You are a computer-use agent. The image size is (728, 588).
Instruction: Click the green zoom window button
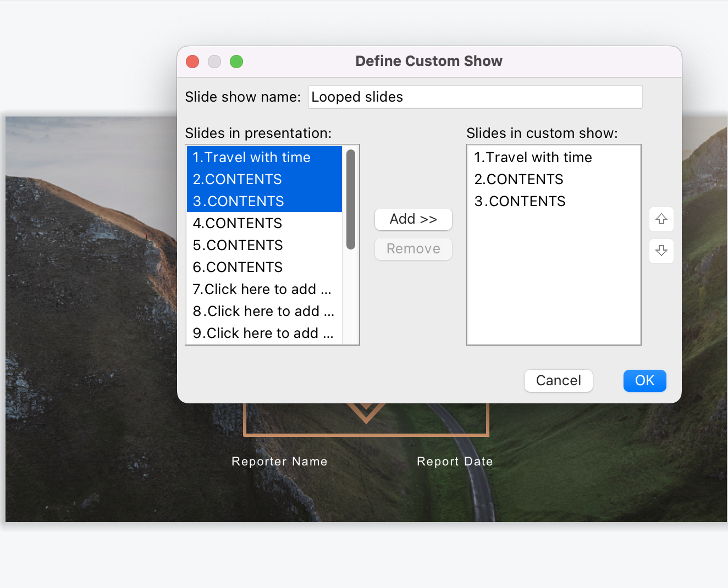tap(236, 62)
